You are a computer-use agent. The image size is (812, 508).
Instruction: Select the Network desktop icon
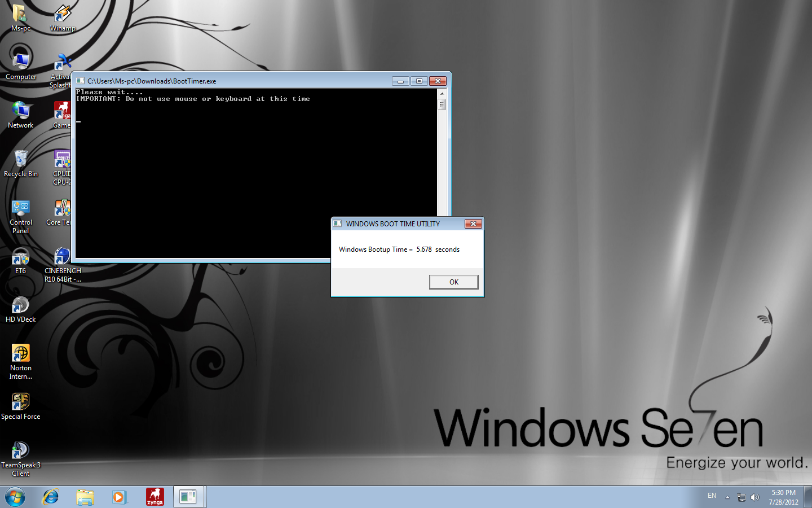pos(21,115)
